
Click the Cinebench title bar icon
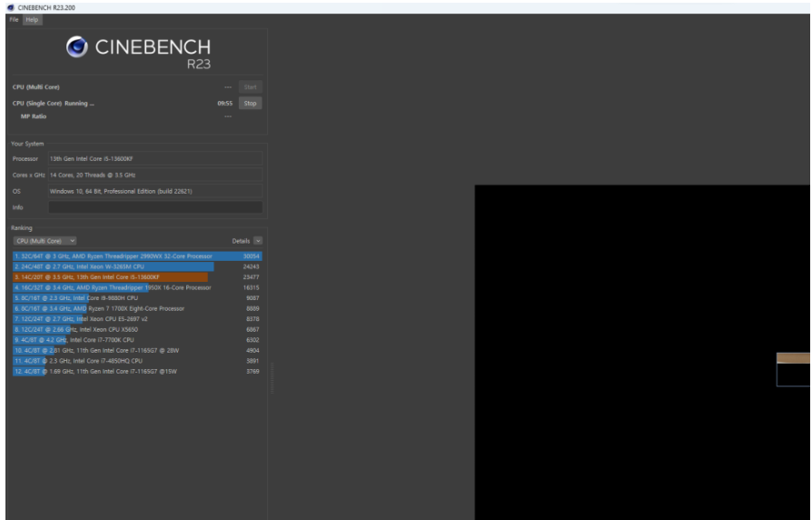coord(11,7)
